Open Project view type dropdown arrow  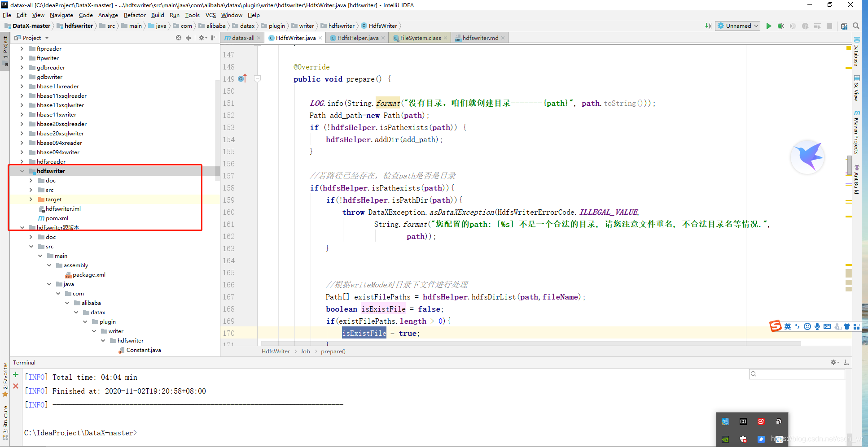pos(47,38)
